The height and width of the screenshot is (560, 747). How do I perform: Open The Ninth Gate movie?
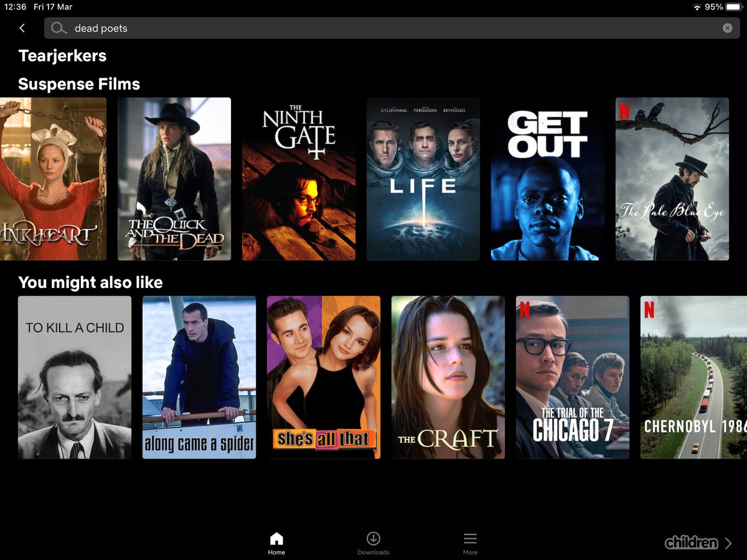(x=299, y=179)
